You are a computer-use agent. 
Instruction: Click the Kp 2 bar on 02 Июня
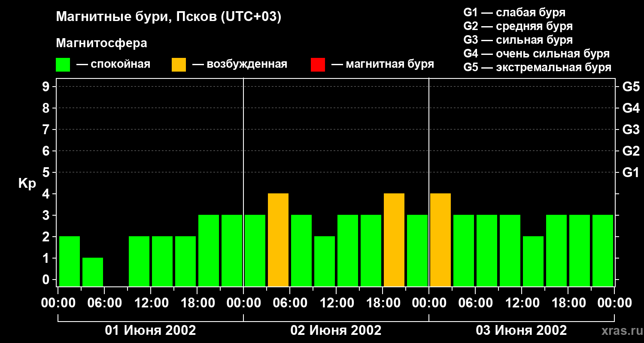coord(325,261)
